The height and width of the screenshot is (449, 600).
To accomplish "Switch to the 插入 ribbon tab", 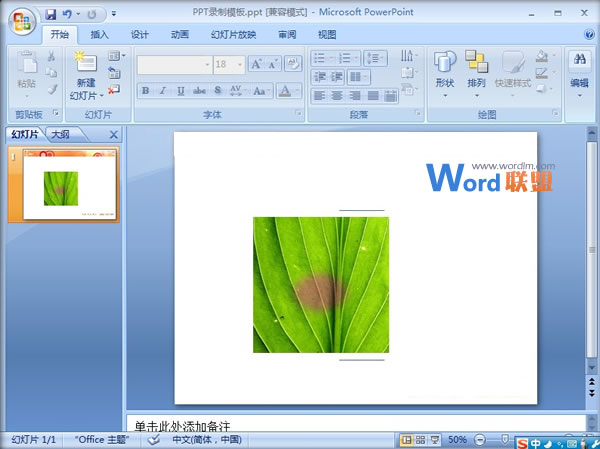I will [99, 35].
